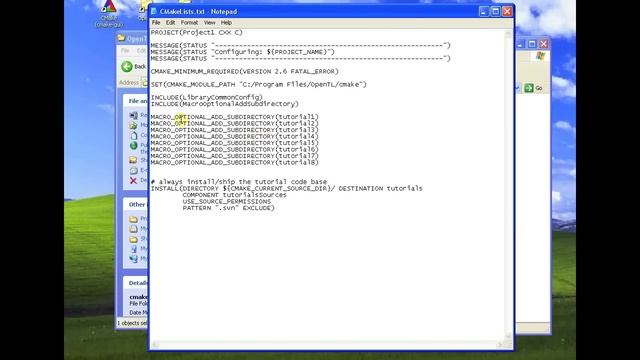Expand the Explorer address bar dropdown arrow
Screen dimensions: 640x360
518,88
